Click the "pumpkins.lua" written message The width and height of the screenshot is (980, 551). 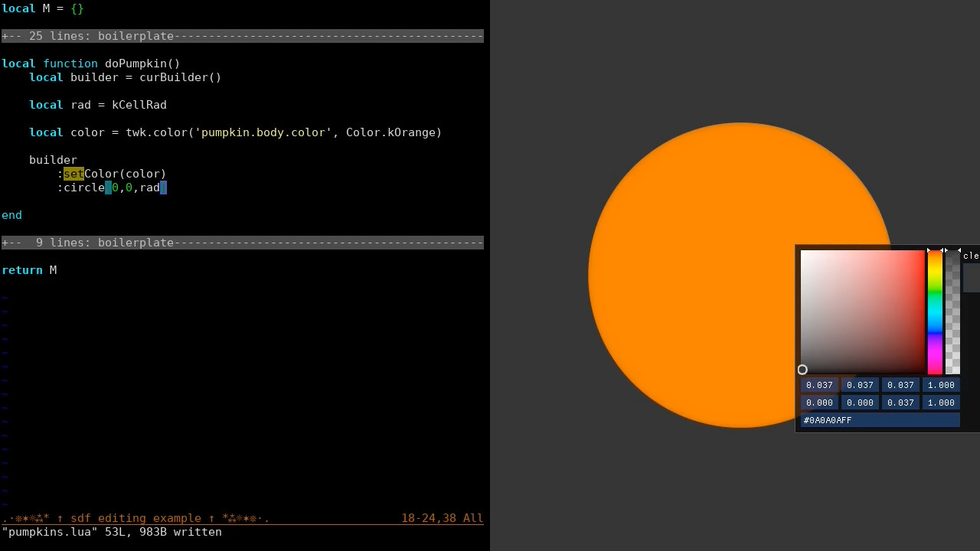click(112, 532)
